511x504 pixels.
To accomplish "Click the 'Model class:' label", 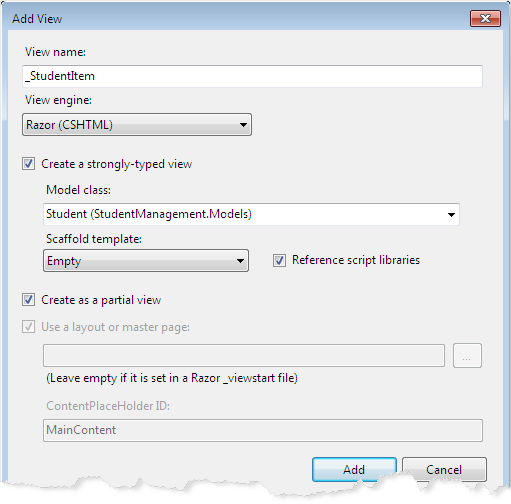I will (x=78, y=190).
